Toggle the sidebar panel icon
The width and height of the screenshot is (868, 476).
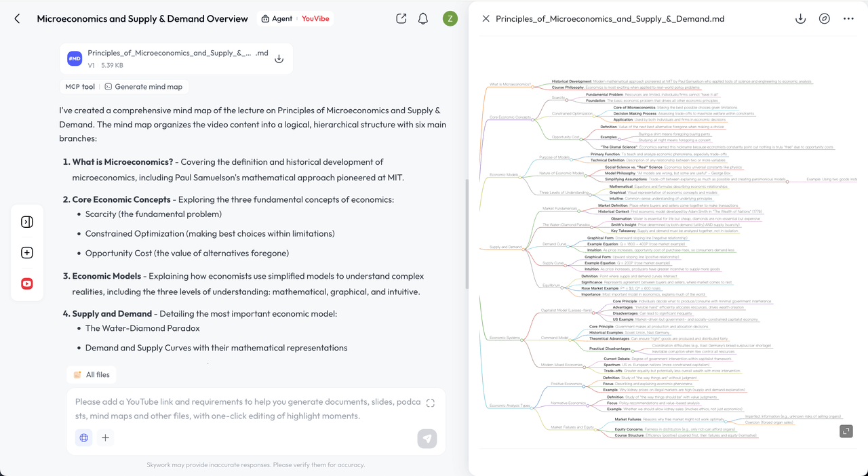tap(27, 222)
